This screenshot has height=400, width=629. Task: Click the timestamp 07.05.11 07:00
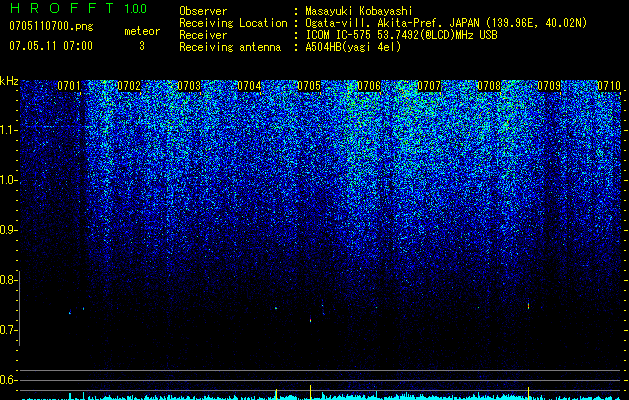51,46
